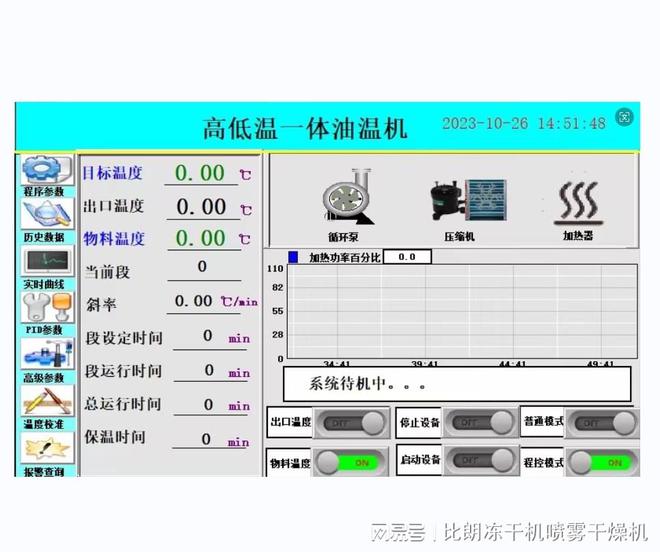
Task: Select the 实时曲线 menu label
Action: coord(44,284)
